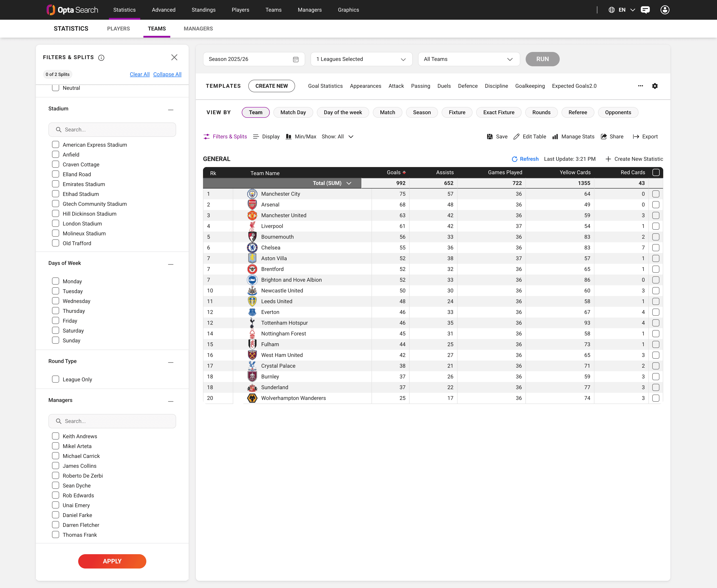Viewport: 717px width, 588px height.
Task: Switch to the MANAGERS tab
Action: (198, 28)
